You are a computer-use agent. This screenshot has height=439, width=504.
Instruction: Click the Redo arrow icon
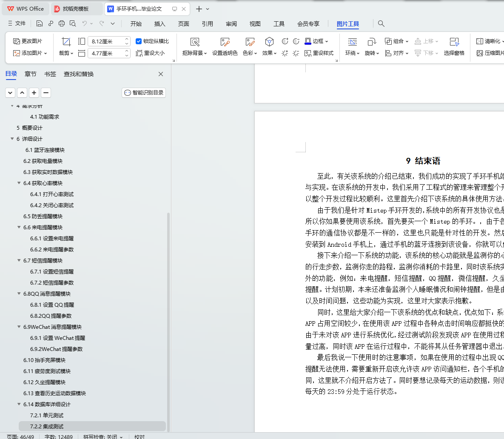102,23
